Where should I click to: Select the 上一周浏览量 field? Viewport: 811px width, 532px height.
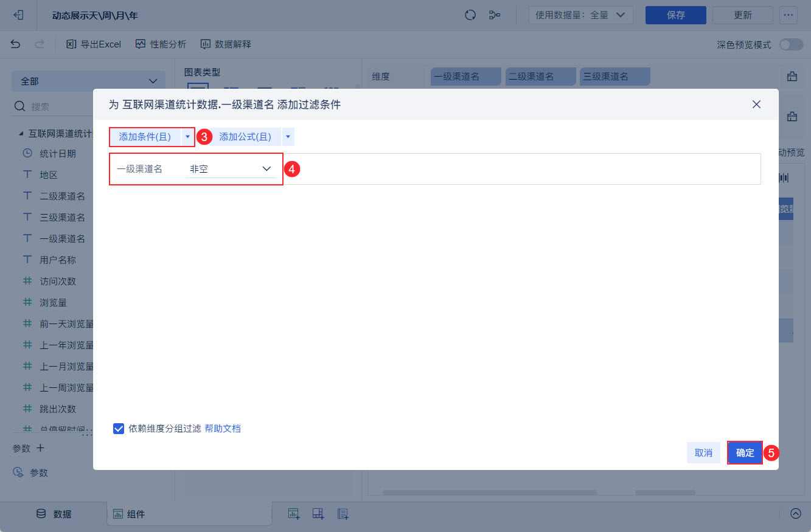click(66, 387)
